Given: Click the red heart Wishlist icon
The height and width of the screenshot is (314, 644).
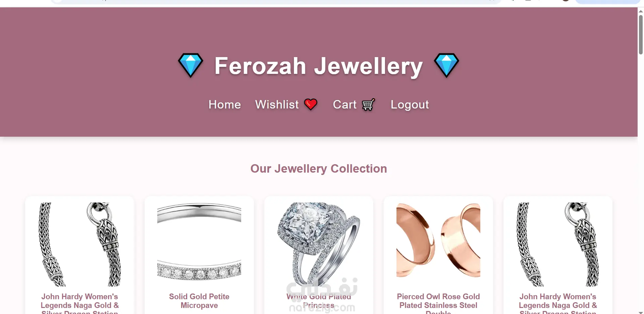Looking at the screenshot, I should (311, 104).
